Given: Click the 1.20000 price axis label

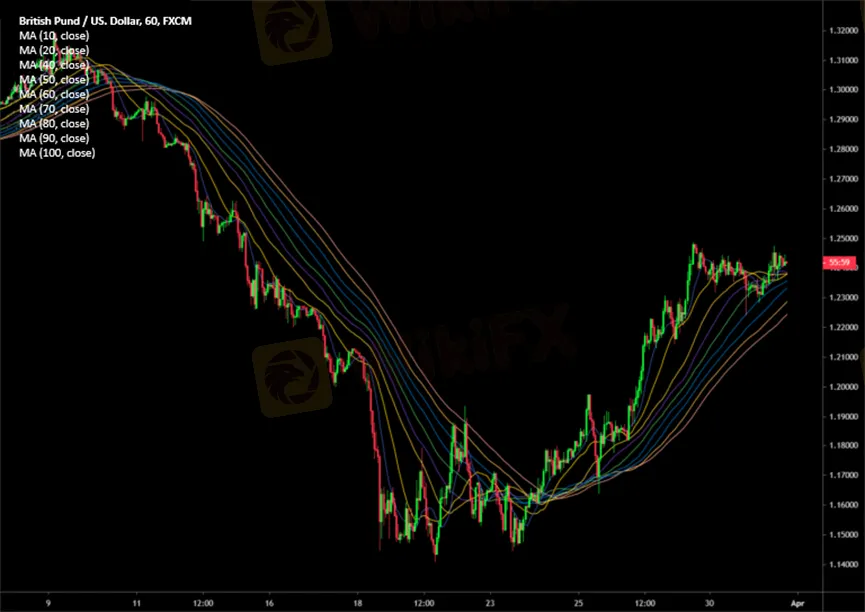Looking at the screenshot, I should [x=843, y=387].
